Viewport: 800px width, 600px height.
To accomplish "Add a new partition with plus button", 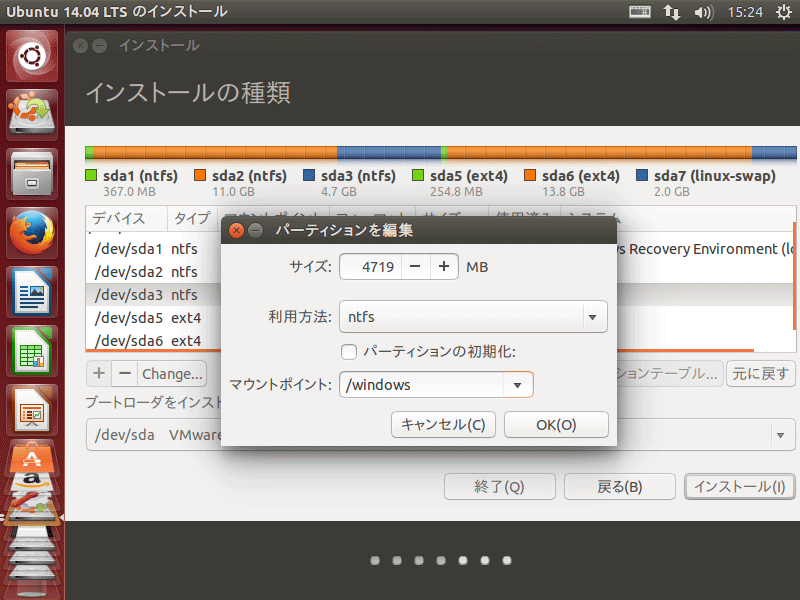I will [99, 373].
